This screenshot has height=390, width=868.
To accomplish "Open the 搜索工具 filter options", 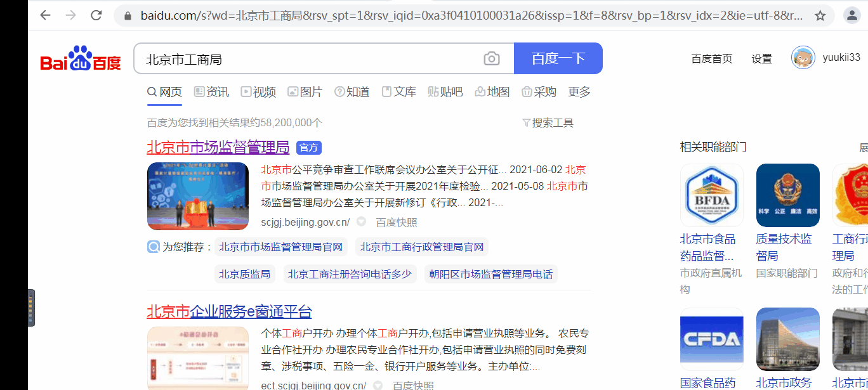I will pos(548,122).
